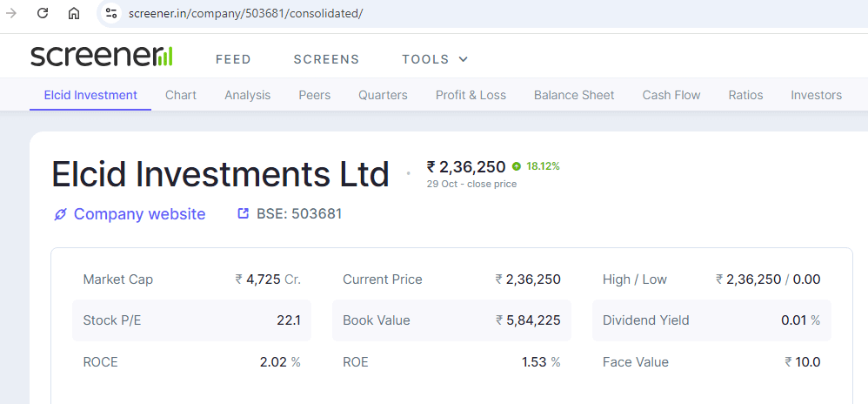Open the Profit & Loss tab
The image size is (868, 404).
[x=471, y=95]
